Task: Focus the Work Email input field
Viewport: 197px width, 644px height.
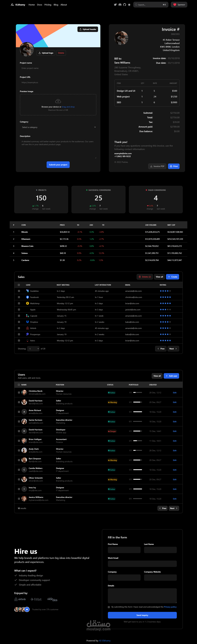Action: (142, 564)
